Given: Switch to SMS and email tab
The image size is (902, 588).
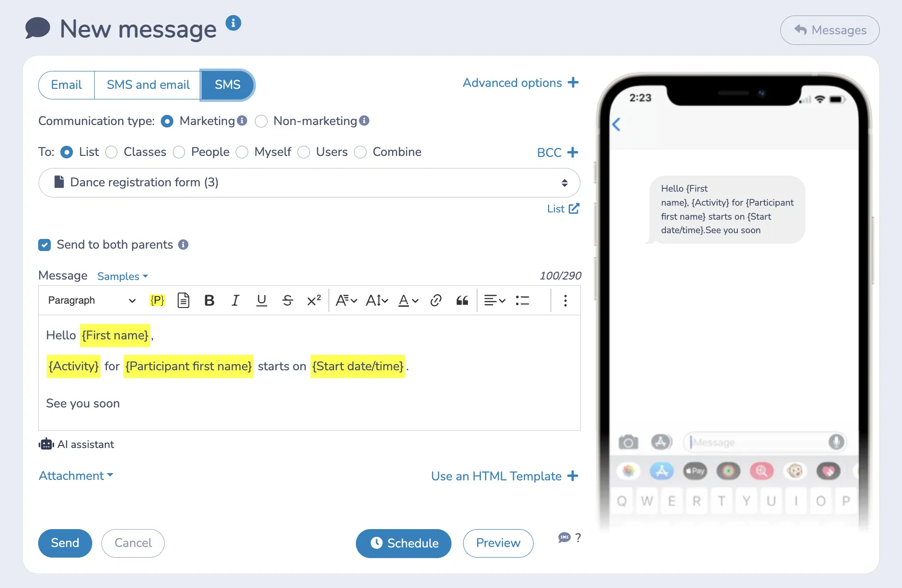Looking at the screenshot, I should (148, 85).
